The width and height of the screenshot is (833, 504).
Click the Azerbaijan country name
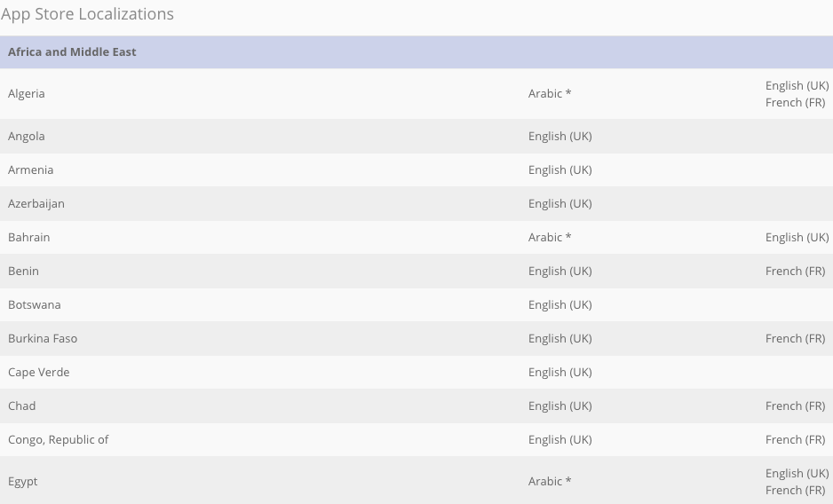[x=36, y=204]
